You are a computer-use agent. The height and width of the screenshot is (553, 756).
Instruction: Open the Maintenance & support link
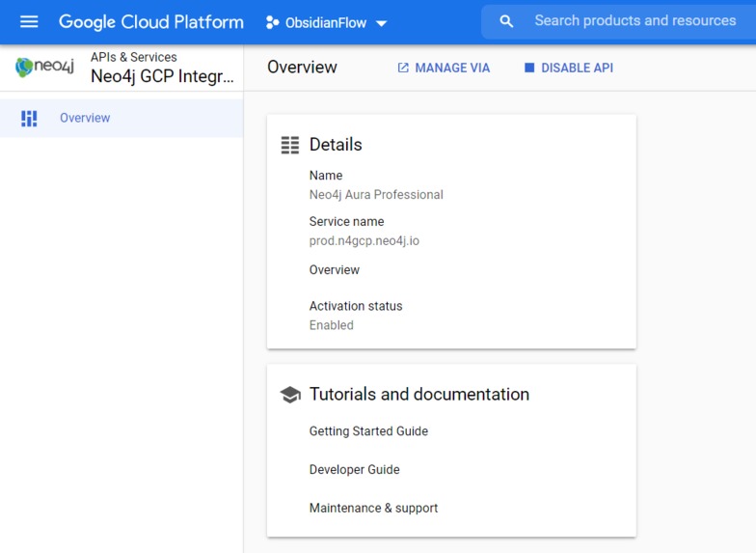373,508
